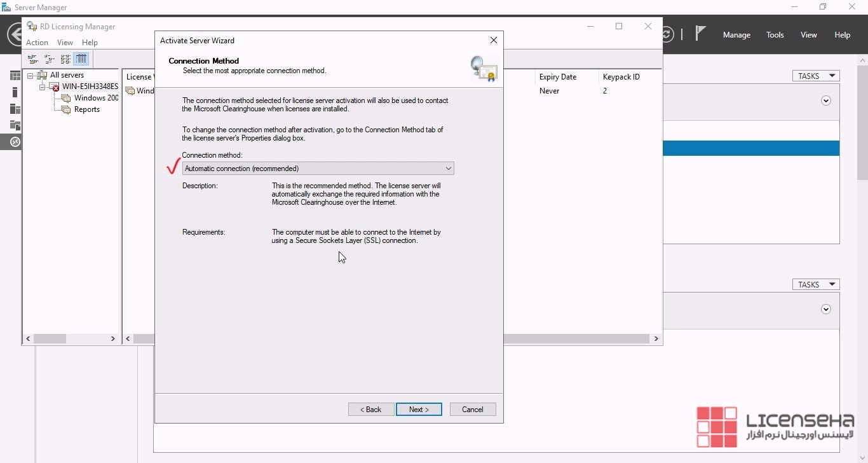The height and width of the screenshot is (463, 868).
Task: Click the third RD Licensing toolbar view icon
Action: tap(65, 59)
